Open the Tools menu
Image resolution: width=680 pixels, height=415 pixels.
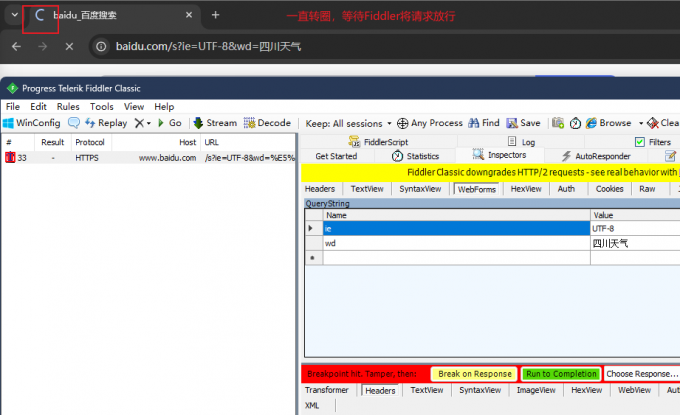coord(101,107)
